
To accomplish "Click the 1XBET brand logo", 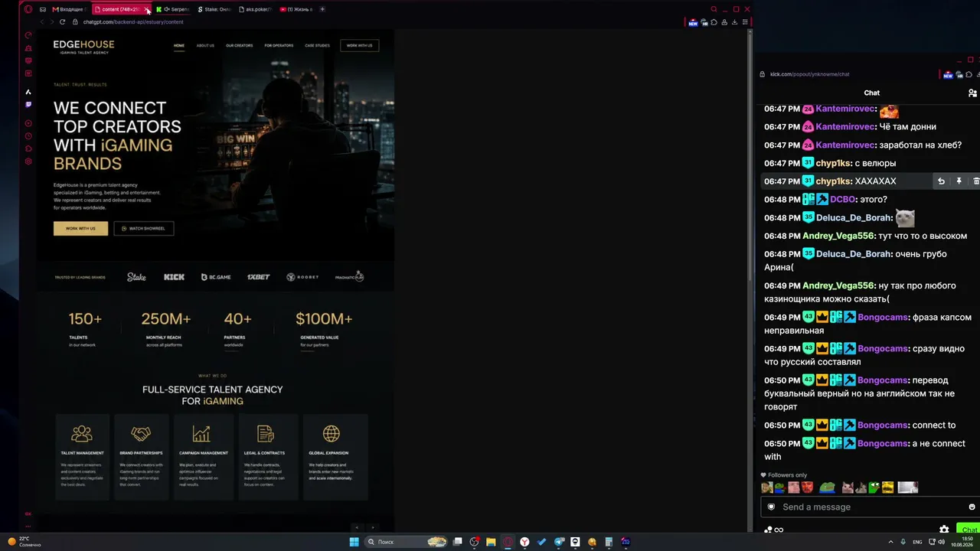I will [258, 277].
